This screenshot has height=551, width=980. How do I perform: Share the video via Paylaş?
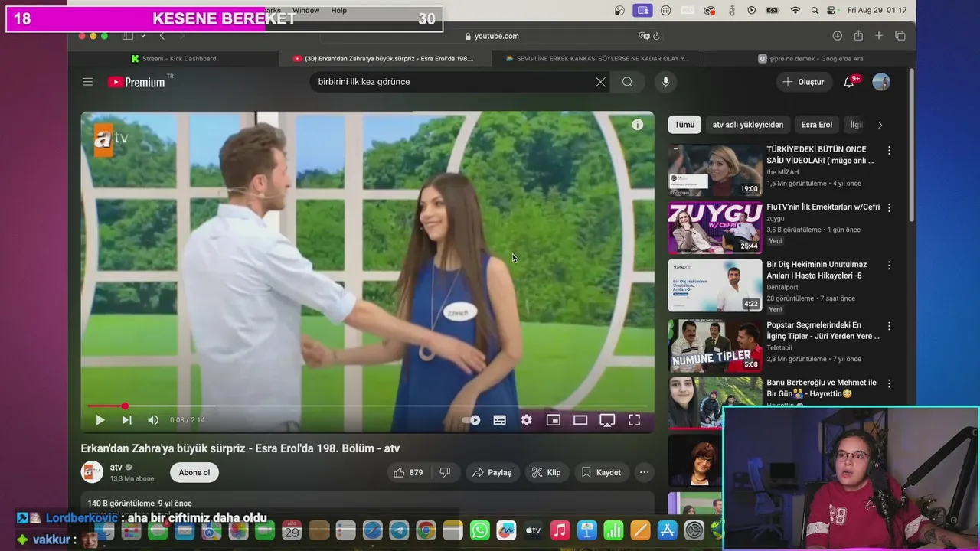(x=492, y=472)
